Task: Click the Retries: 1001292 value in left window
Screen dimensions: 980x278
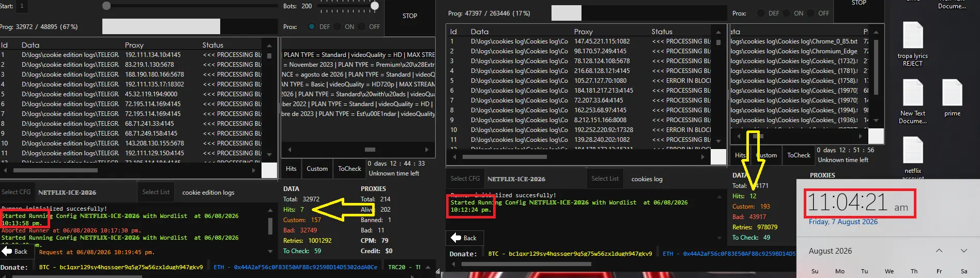Action: pyautogui.click(x=320, y=240)
